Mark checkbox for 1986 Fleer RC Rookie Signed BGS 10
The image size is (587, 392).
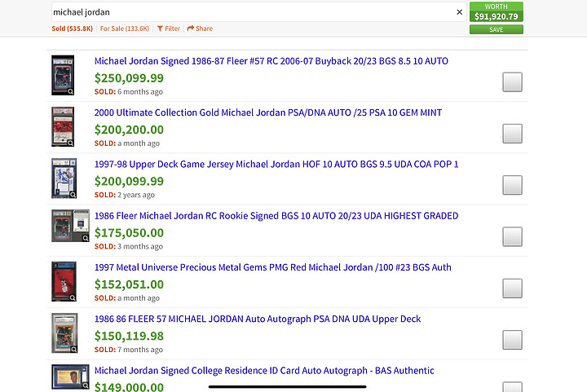(512, 236)
